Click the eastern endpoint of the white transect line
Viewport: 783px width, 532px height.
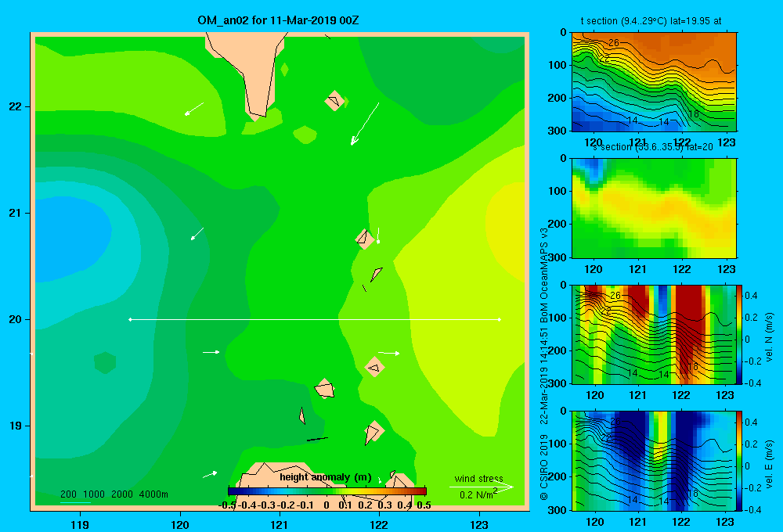pyautogui.click(x=500, y=319)
